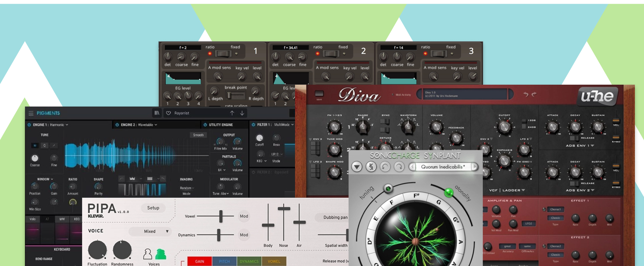Open the LP12 filter mode dropdown
Viewport: 644px width, 266px height.
[277, 154]
